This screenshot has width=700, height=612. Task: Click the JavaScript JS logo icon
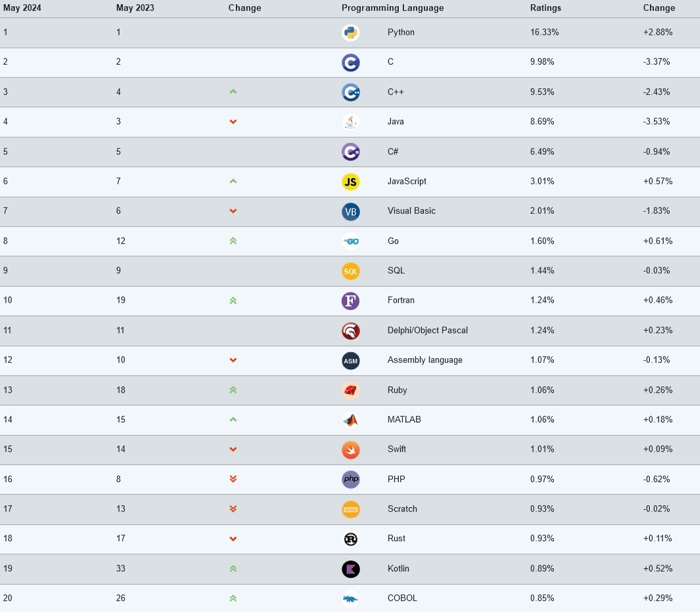click(x=350, y=181)
